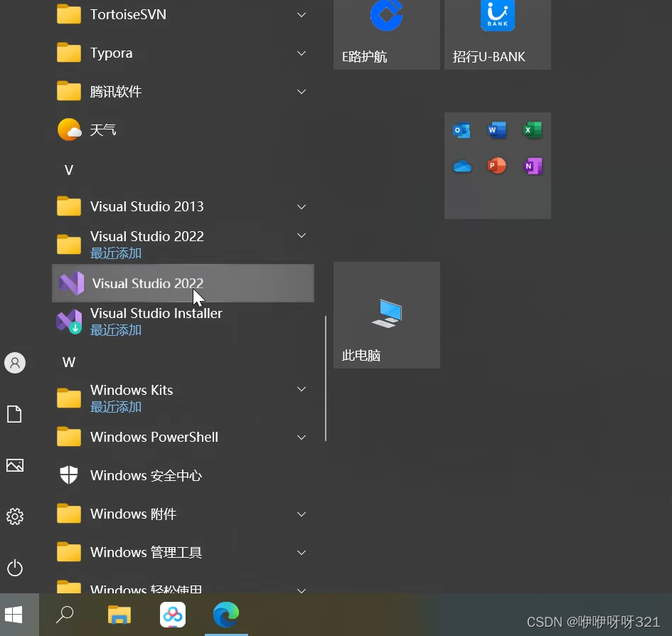Image resolution: width=672 pixels, height=636 pixels.
Task: Collapse Visual Studio 2022 folder chevron
Action: 302,235
